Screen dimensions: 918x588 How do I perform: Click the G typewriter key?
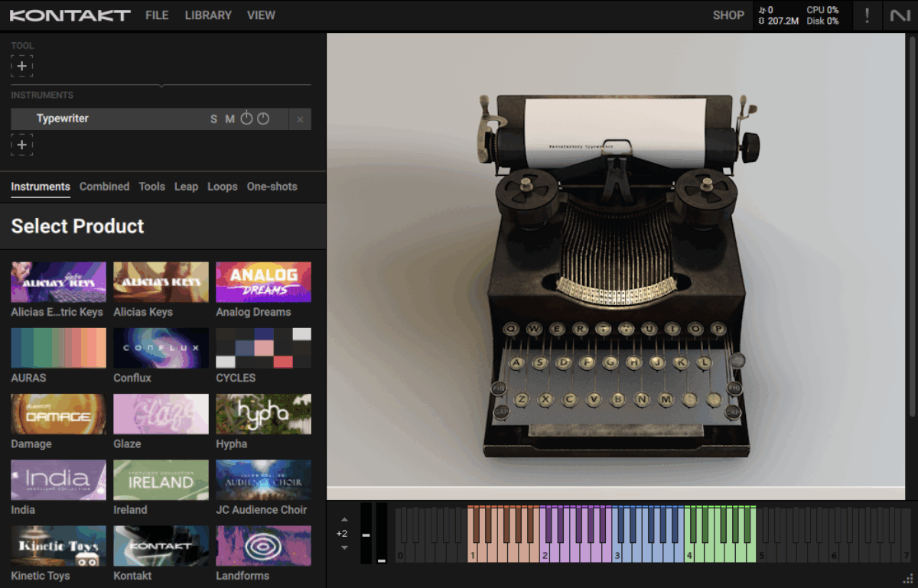[610, 362]
